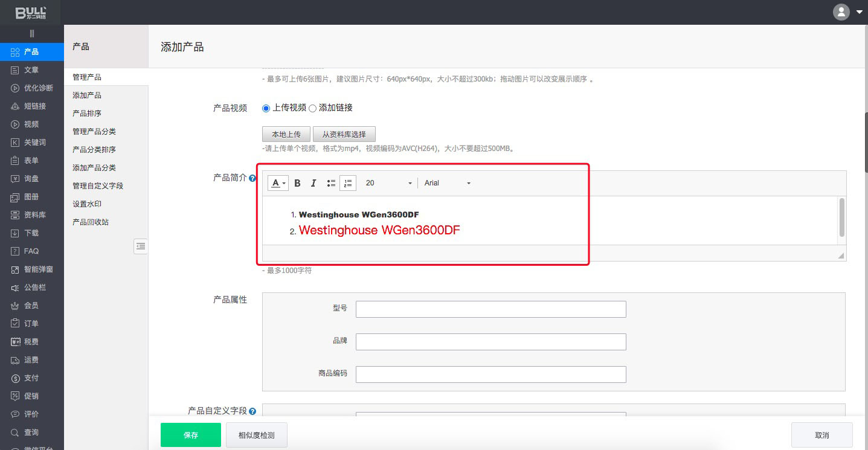Select 添加链接 radio option
This screenshot has width=868, height=450.
pos(313,108)
